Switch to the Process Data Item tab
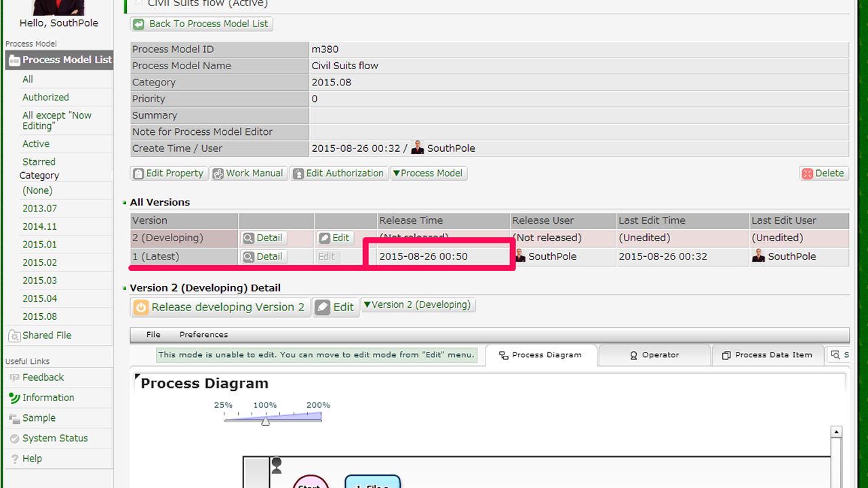Screen dimensions: 868x488 coord(767,355)
